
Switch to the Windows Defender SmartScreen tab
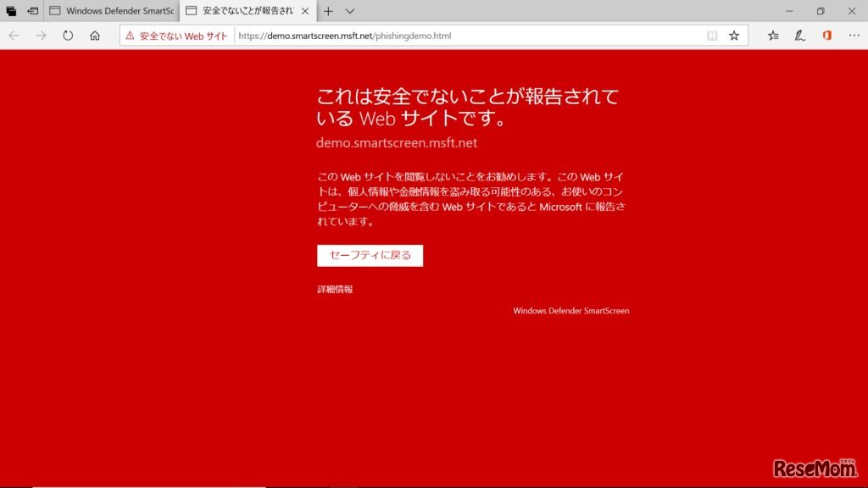[x=114, y=11]
